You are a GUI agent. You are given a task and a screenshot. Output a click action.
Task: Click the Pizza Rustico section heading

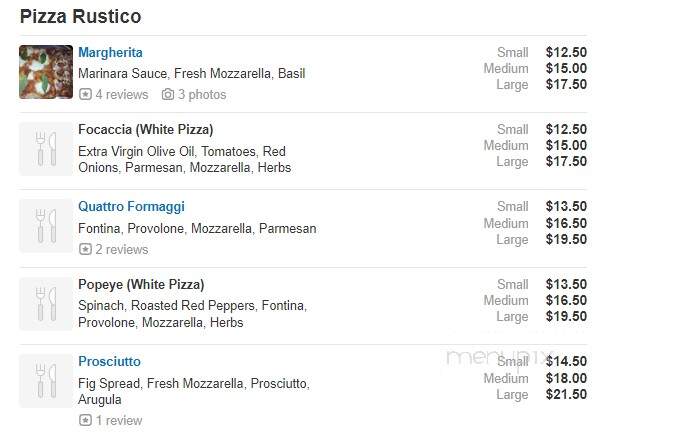click(x=81, y=16)
